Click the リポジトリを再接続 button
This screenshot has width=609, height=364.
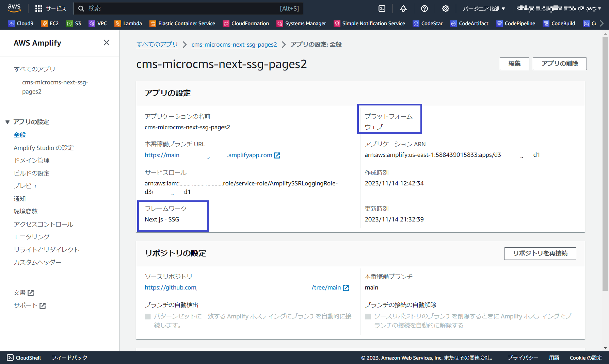click(x=540, y=253)
